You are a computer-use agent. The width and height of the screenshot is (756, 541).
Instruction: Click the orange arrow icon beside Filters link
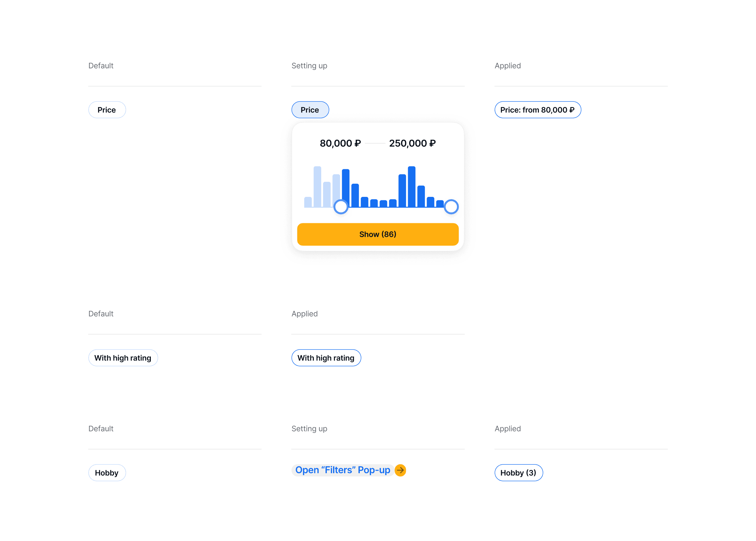(x=400, y=470)
